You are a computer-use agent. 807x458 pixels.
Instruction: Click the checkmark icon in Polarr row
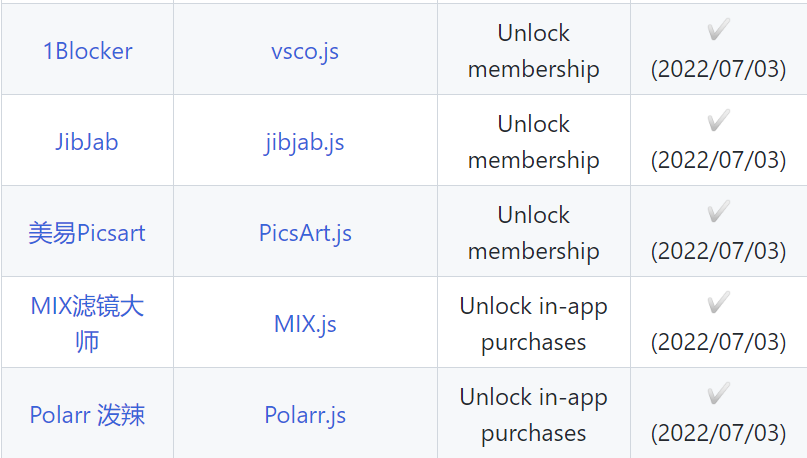718,395
